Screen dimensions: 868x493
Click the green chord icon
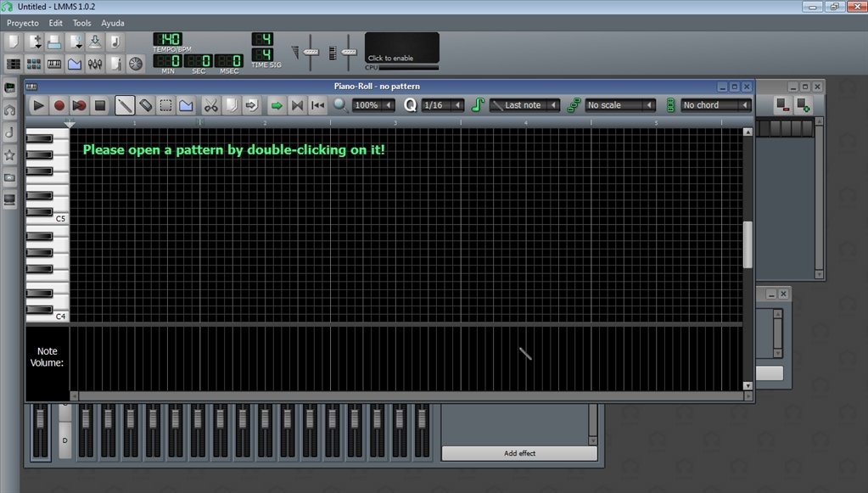[x=670, y=105]
